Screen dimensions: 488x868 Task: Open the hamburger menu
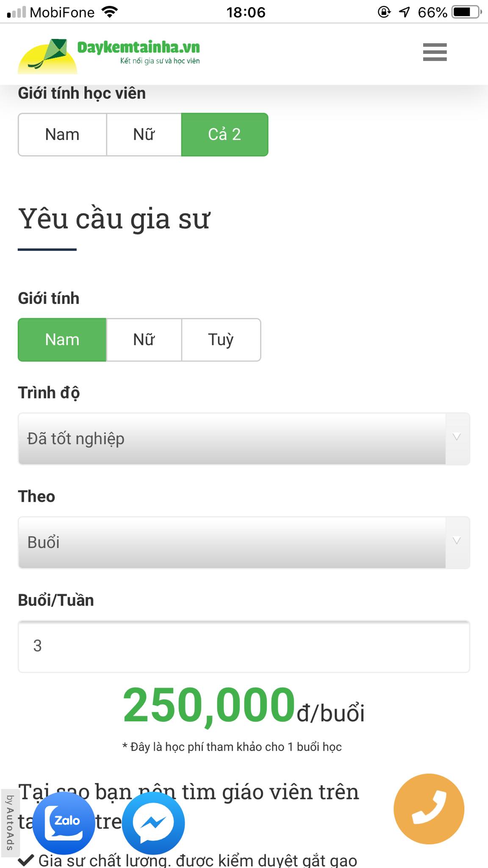(x=435, y=52)
